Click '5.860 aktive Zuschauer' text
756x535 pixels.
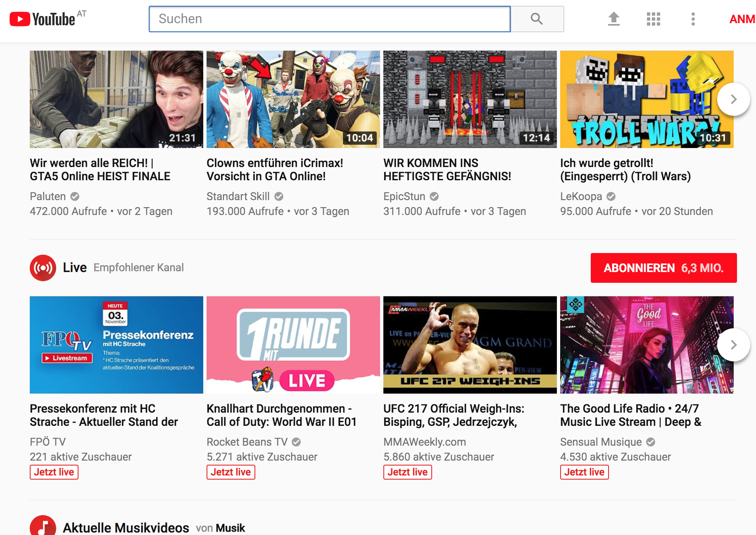point(439,457)
